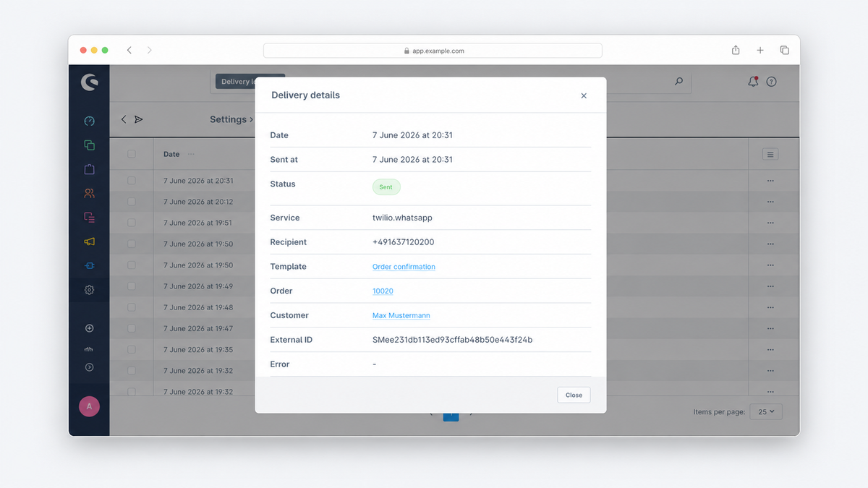Open actions menu for the 20:12 row

770,202
